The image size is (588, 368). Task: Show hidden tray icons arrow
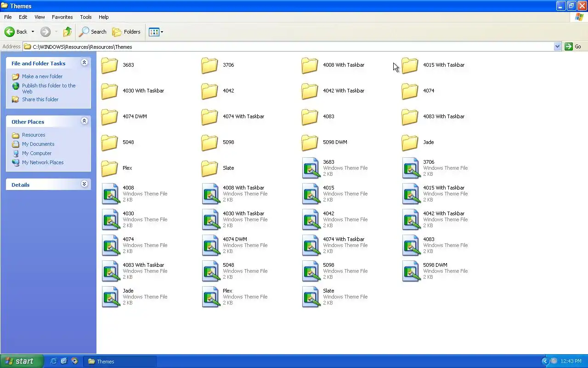tap(545, 361)
